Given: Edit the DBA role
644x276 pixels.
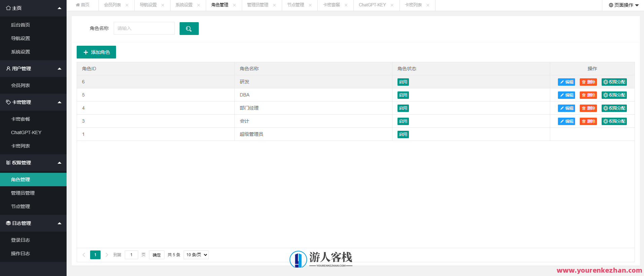Looking at the screenshot, I should click(x=566, y=95).
